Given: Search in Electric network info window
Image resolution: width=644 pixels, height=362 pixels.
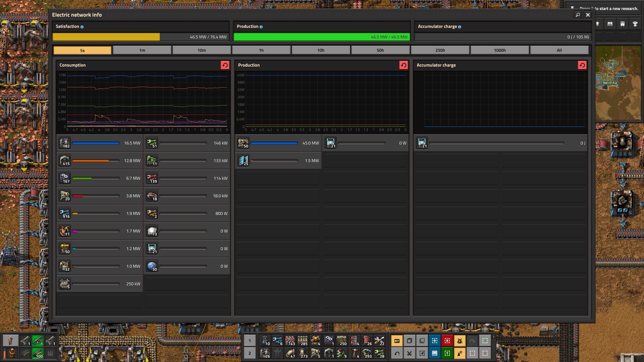Looking at the screenshot, I should click(x=578, y=15).
